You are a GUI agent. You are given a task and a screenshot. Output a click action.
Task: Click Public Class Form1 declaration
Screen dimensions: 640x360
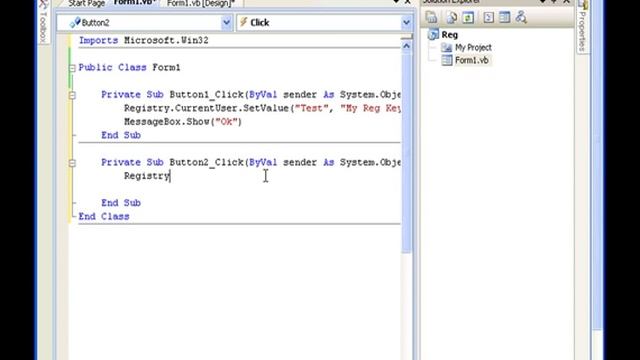coord(129,67)
